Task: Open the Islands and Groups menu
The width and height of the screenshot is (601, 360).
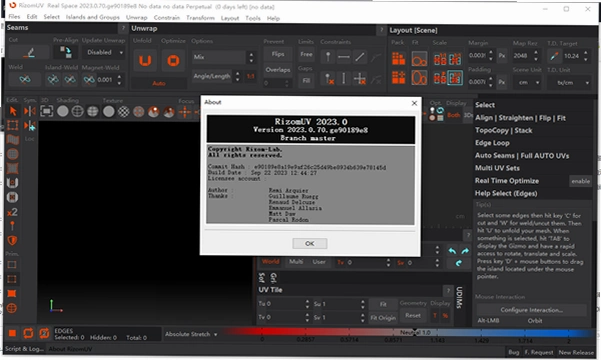Action: [x=92, y=17]
